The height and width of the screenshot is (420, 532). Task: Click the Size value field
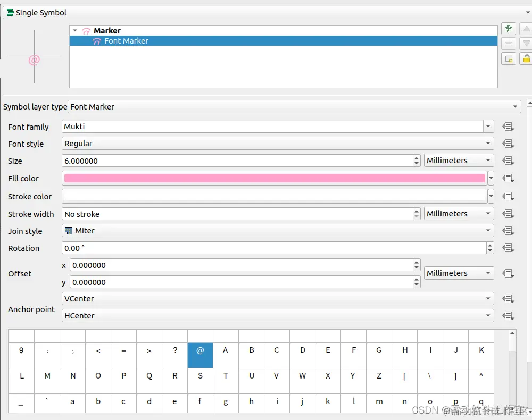coord(237,161)
